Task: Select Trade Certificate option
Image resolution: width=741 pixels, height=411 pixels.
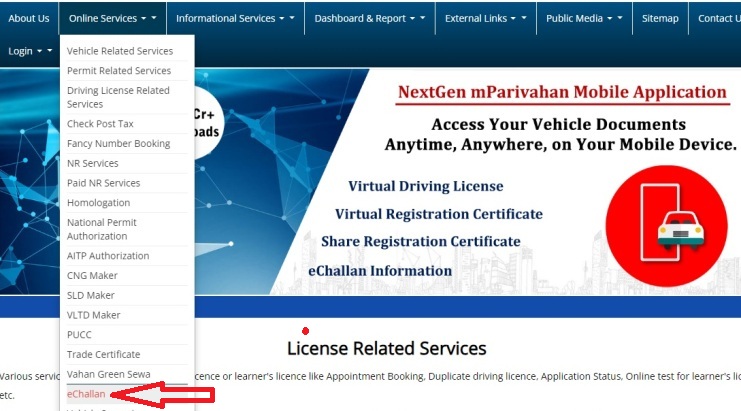Action: click(x=103, y=355)
